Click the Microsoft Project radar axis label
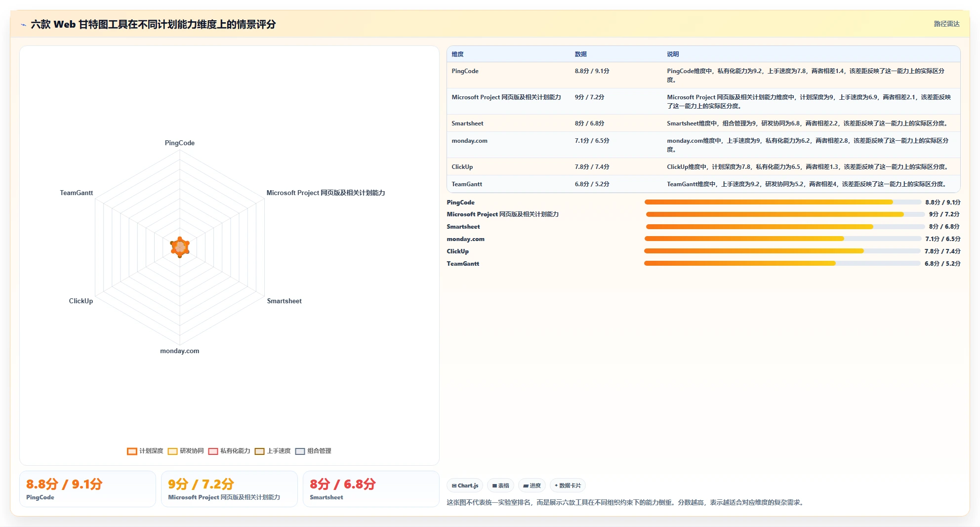This screenshot has width=980, height=527. 326,193
